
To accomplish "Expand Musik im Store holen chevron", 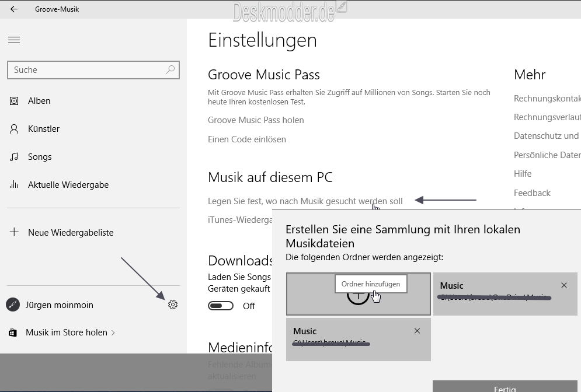I will [x=113, y=332].
